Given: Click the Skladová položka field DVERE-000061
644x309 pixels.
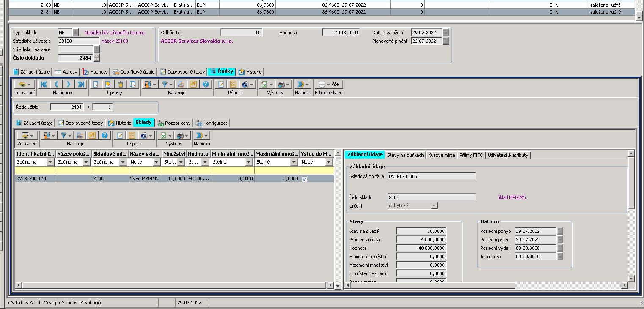Looking at the screenshot, I should [432, 176].
